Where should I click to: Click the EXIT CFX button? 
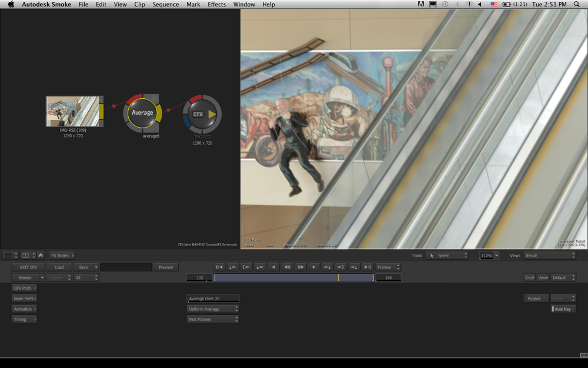[x=28, y=267]
